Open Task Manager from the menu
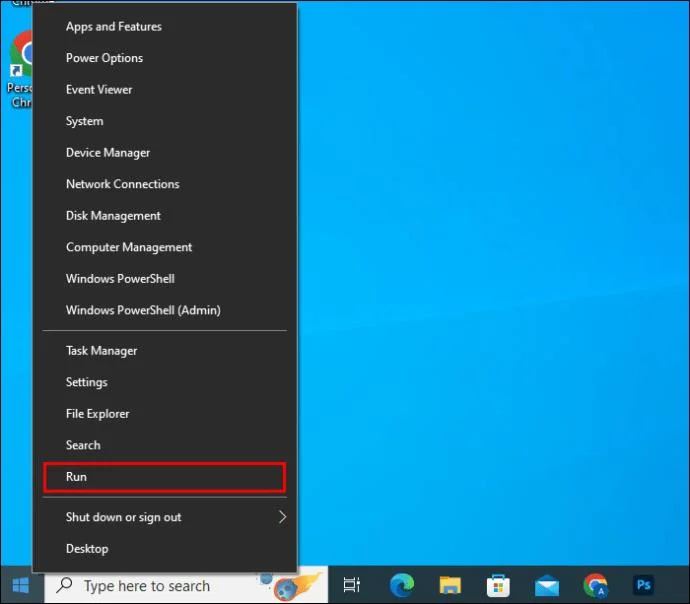This screenshot has width=690, height=604. [165, 351]
